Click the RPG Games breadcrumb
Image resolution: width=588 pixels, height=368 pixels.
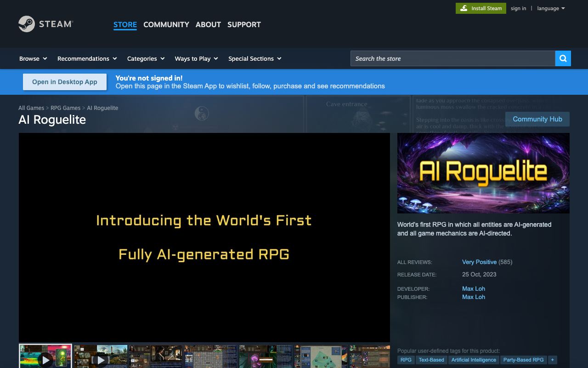(x=65, y=108)
